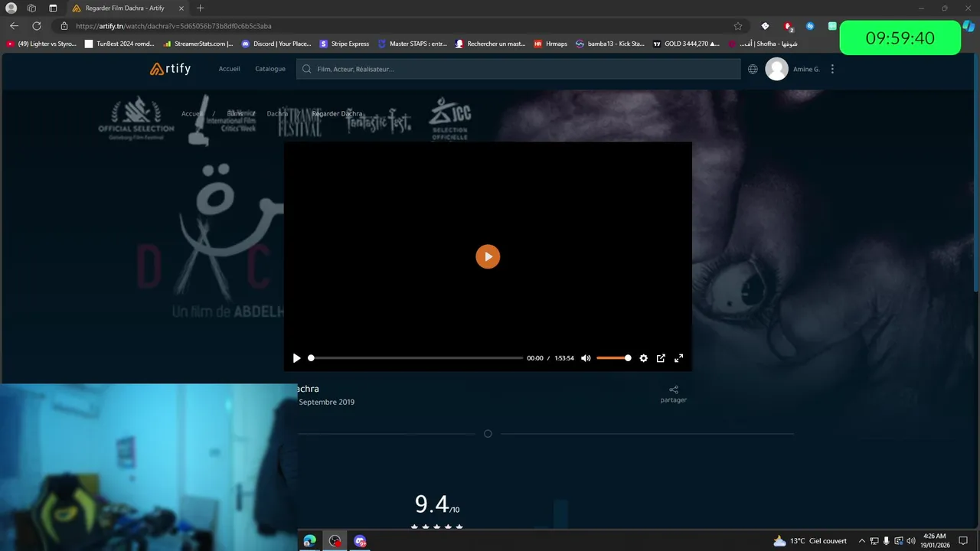Open the weather widget showing 13°C
Image resolution: width=980 pixels, height=551 pixels.
[x=809, y=541]
